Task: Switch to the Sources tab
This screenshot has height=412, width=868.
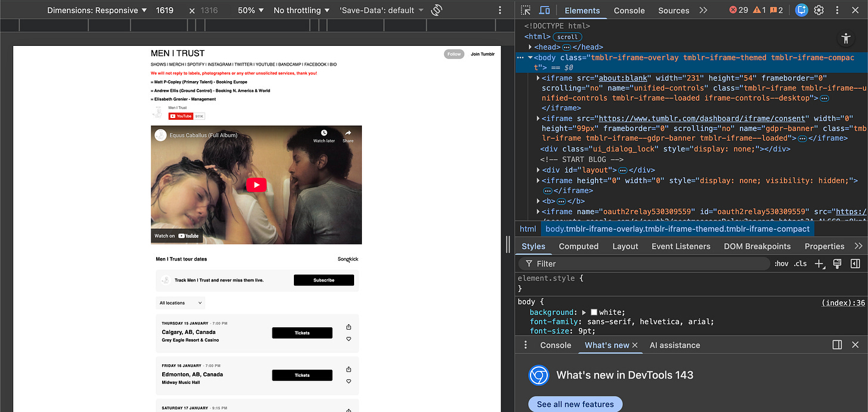Action: point(674,10)
